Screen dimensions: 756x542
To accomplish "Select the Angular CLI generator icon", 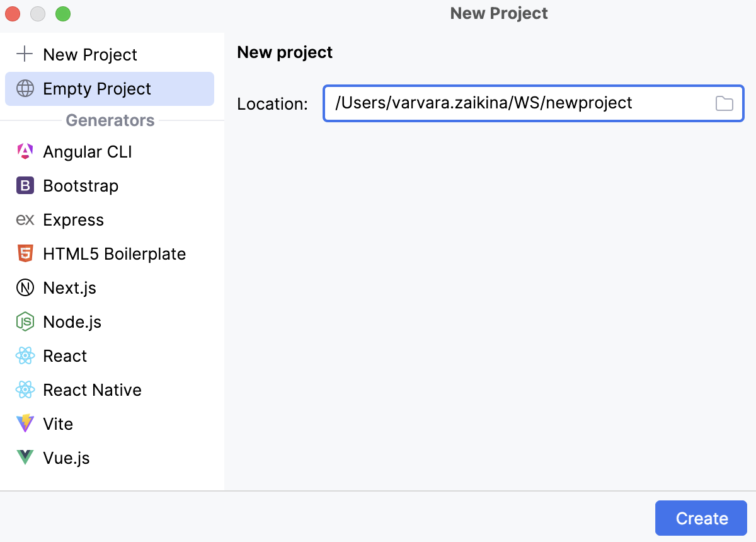I will click(25, 151).
